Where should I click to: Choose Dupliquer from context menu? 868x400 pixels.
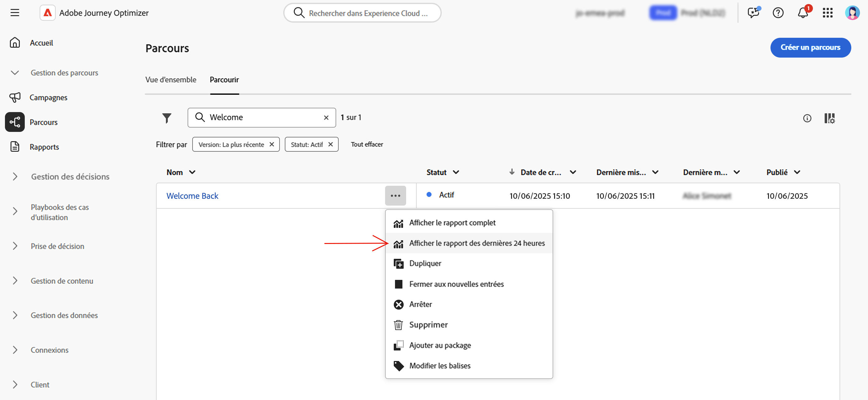tap(425, 263)
